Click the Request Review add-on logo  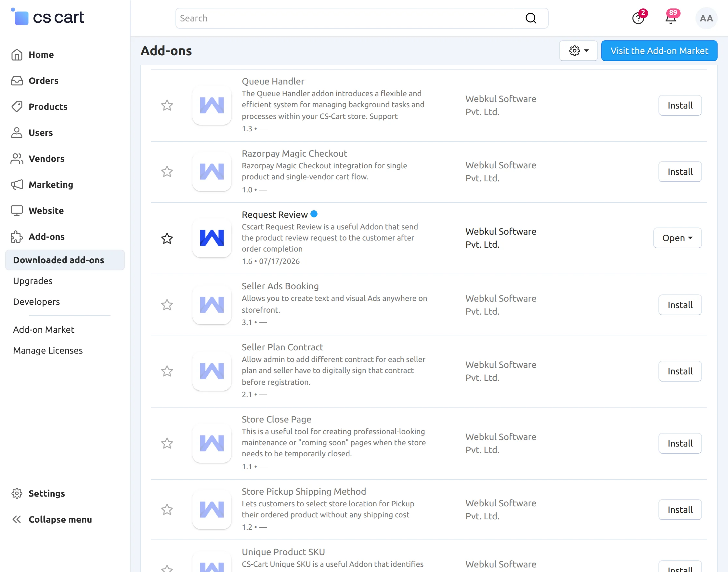[212, 238]
